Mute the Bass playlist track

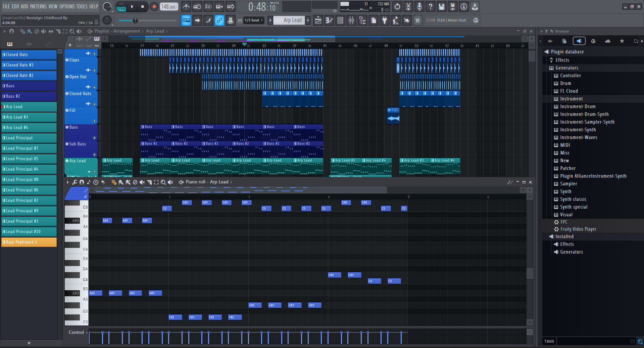click(x=95, y=138)
